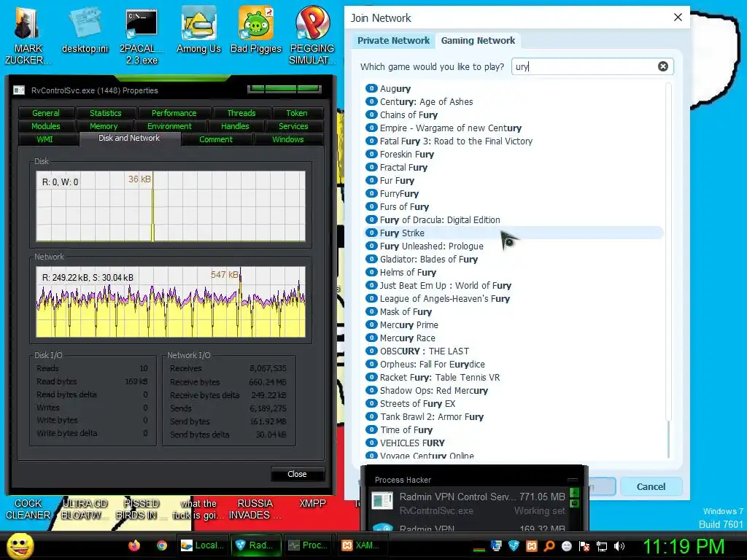Close the RvControlSvc Properties dialog
Screen dimensions: 747x560
point(298,474)
